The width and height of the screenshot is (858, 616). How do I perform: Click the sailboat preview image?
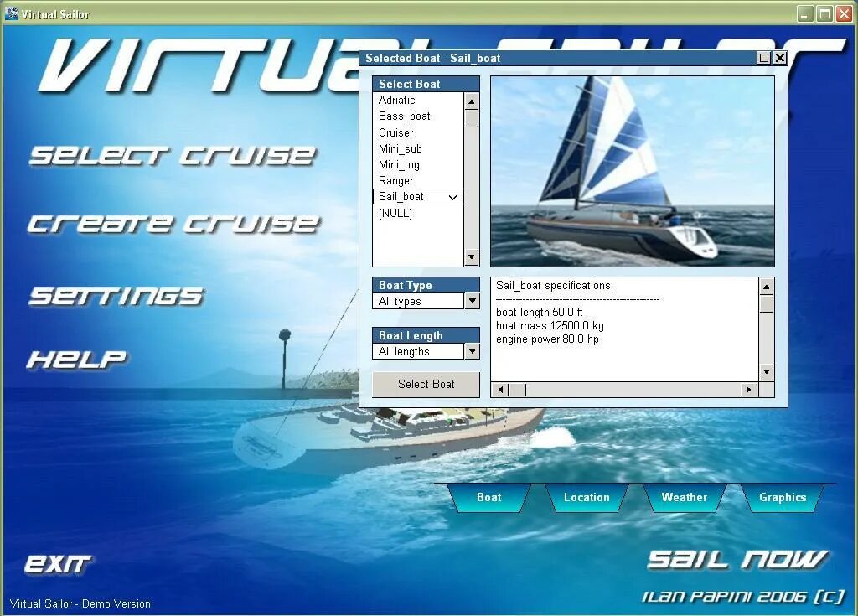pyautogui.click(x=632, y=171)
